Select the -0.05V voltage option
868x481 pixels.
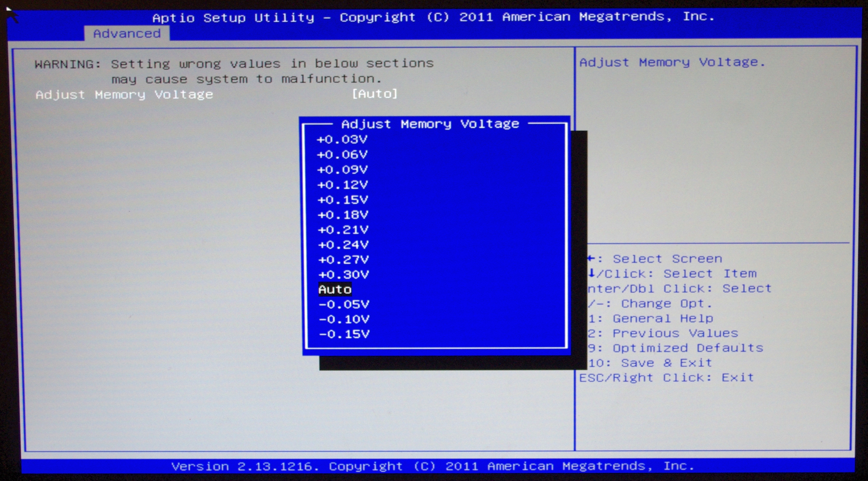pyautogui.click(x=344, y=305)
